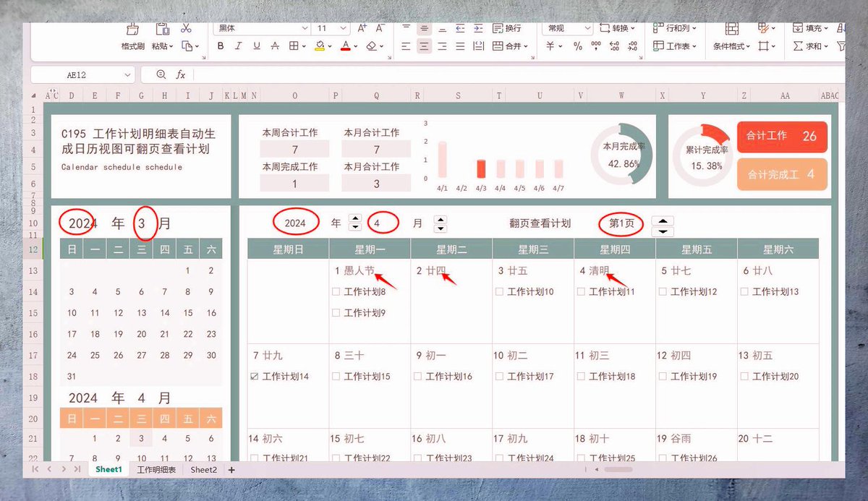Apply strikethrough text formatting

tap(275, 46)
